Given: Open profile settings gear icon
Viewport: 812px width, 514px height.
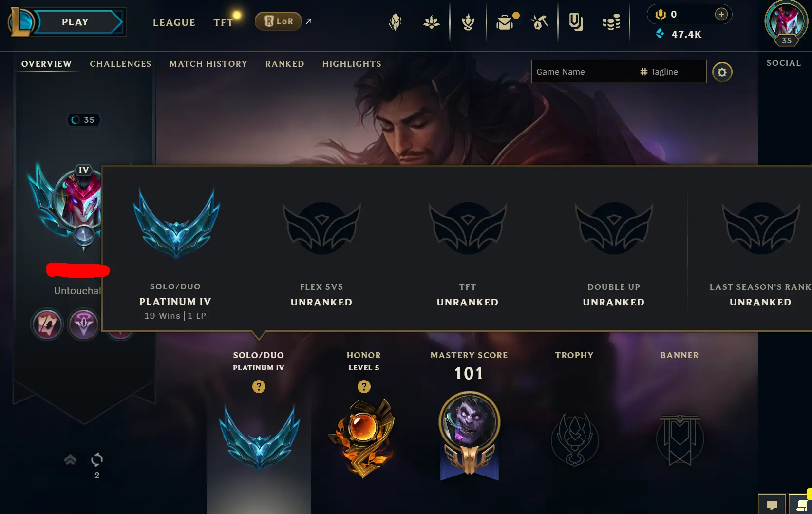Looking at the screenshot, I should 722,72.
